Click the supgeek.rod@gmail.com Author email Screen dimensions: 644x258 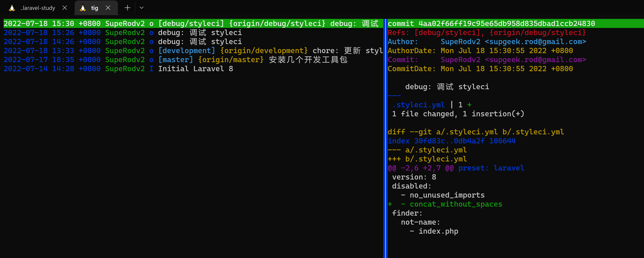(x=535, y=42)
